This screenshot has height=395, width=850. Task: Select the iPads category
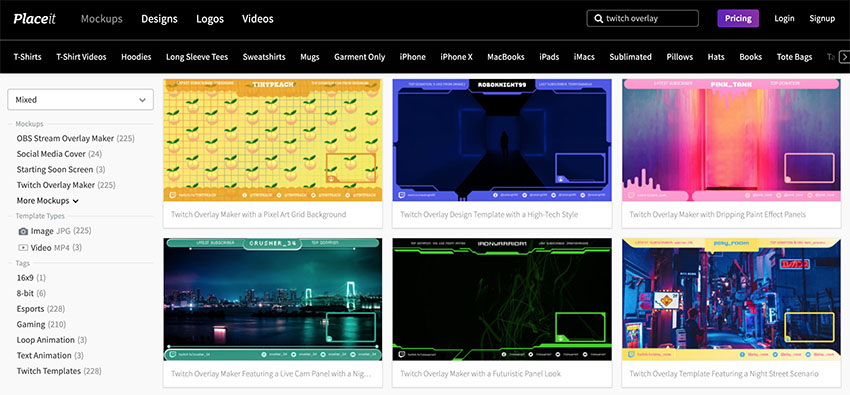pos(549,57)
